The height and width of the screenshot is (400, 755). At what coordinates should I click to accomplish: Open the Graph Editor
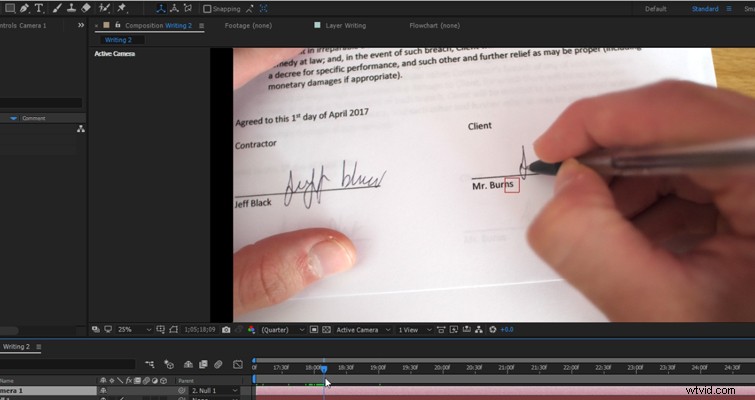(238, 364)
